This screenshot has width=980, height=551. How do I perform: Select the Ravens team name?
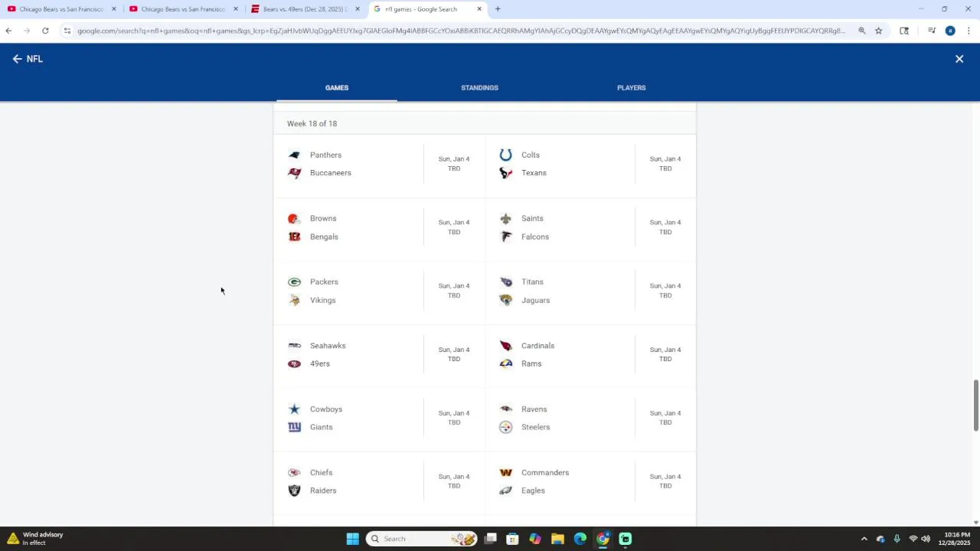[534, 409]
